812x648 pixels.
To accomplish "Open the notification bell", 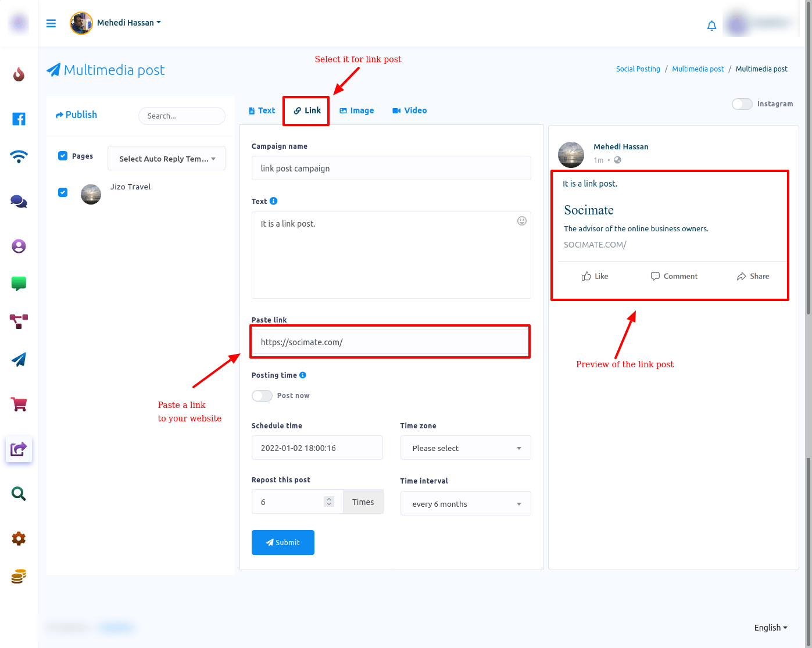I will pos(711,26).
